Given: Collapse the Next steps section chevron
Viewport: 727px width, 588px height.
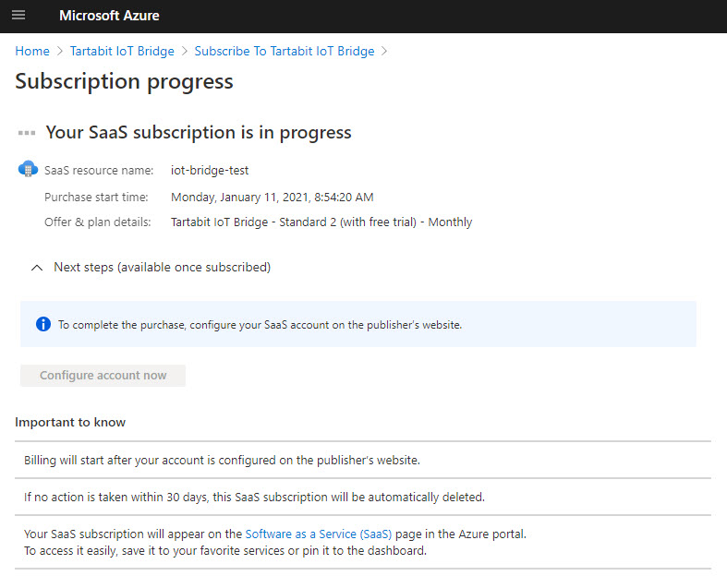Looking at the screenshot, I should click(x=37, y=268).
